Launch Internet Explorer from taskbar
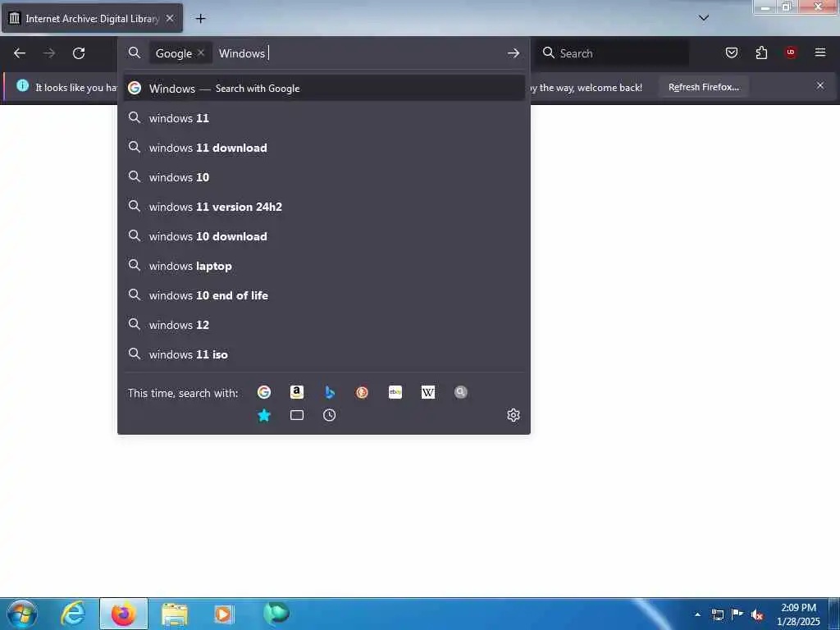Viewport: 840px width, 630px height. 73,614
